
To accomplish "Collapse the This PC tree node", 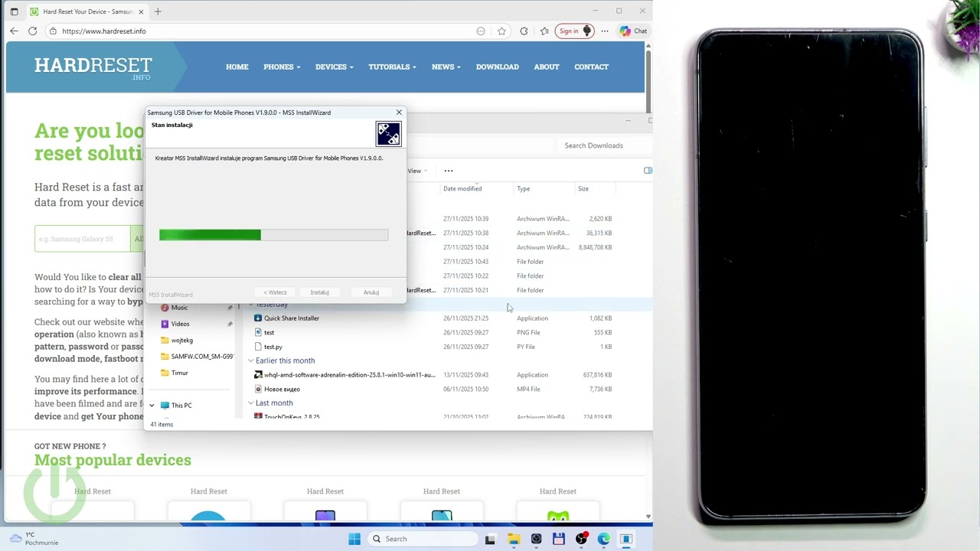I will point(152,406).
